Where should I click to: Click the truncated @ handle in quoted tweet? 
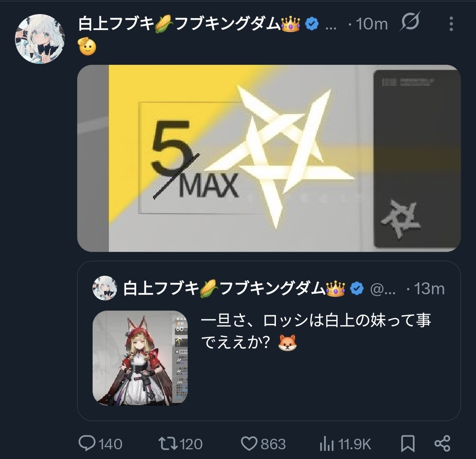[x=383, y=289]
